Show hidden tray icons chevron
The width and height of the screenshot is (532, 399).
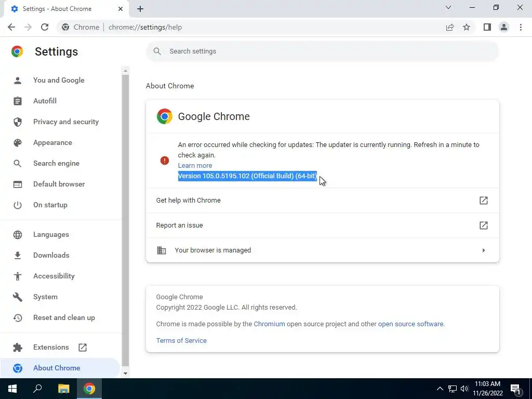440,389
